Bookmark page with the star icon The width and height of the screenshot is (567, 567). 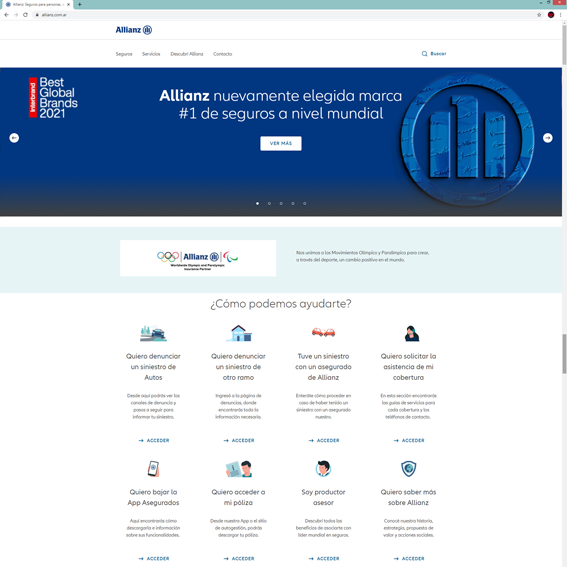click(539, 15)
